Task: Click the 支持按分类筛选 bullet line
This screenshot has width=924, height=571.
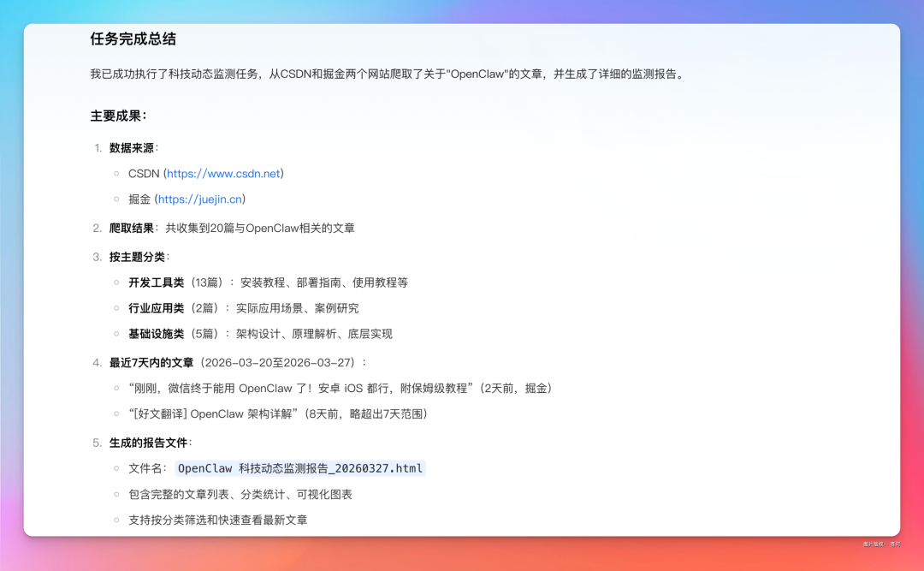Action: 217,520
